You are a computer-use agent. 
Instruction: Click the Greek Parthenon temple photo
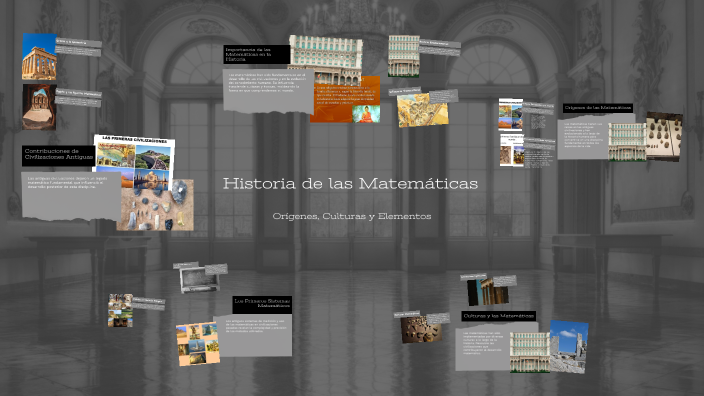(39, 57)
